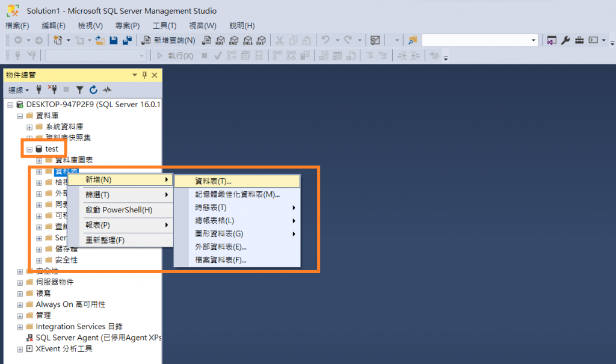Image resolution: width=616 pixels, height=364 pixels.
Task: Expand the 伺服器物件 folder
Action: click(x=20, y=283)
